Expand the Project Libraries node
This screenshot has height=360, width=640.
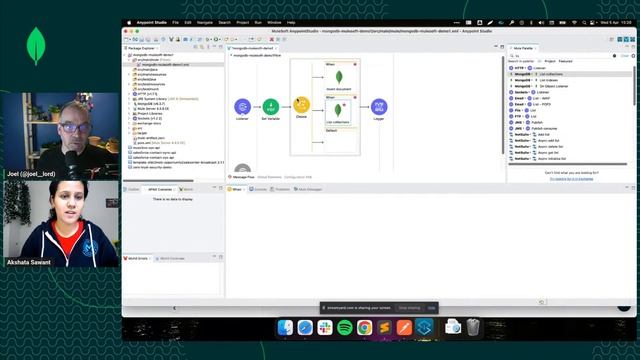[x=129, y=114]
